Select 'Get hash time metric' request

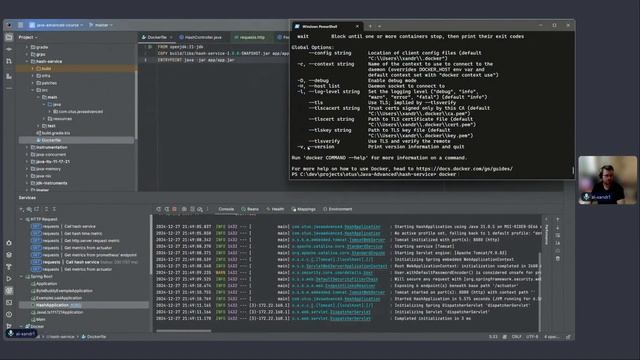tap(83, 233)
